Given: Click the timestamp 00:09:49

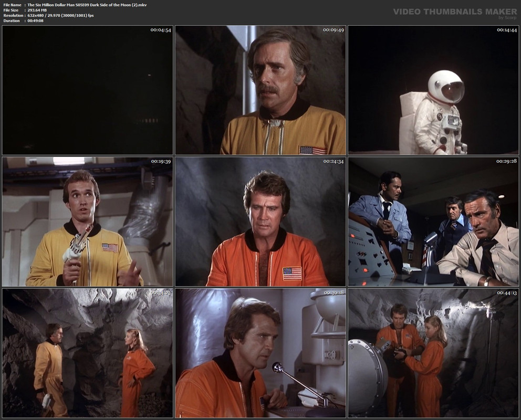Looking at the screenshot, I should (334, 30).
